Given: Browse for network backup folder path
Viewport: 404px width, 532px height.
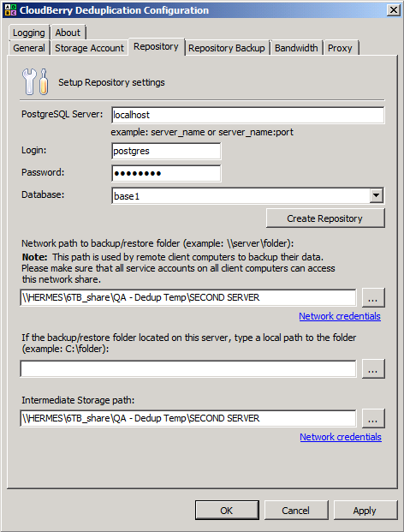Looking at the screenshot, I should click(373, 297).
